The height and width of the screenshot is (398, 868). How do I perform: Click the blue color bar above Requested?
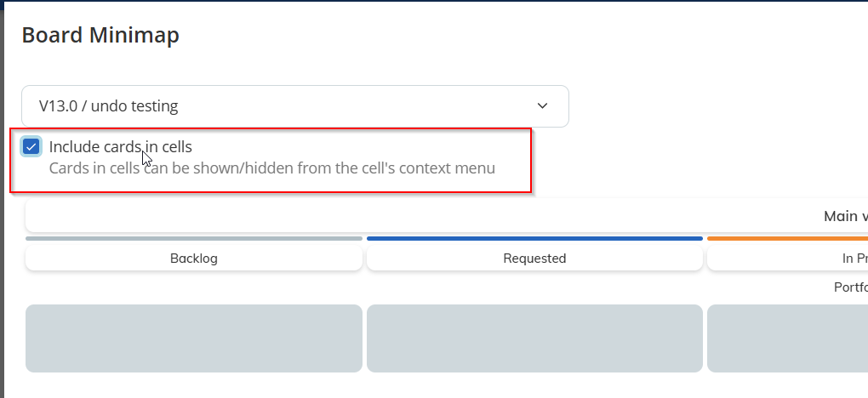coord(534,239)
